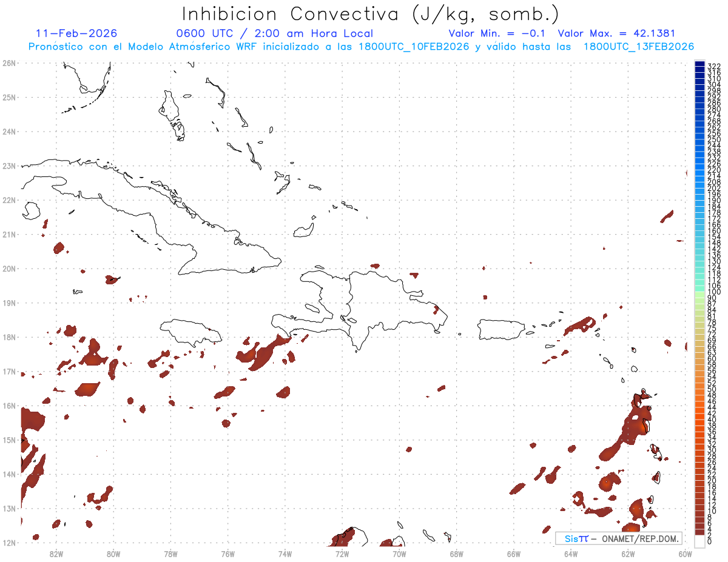Click the '26N' latitude label
The height and width of the screenshot is (562, 728).
click(8, 62)
